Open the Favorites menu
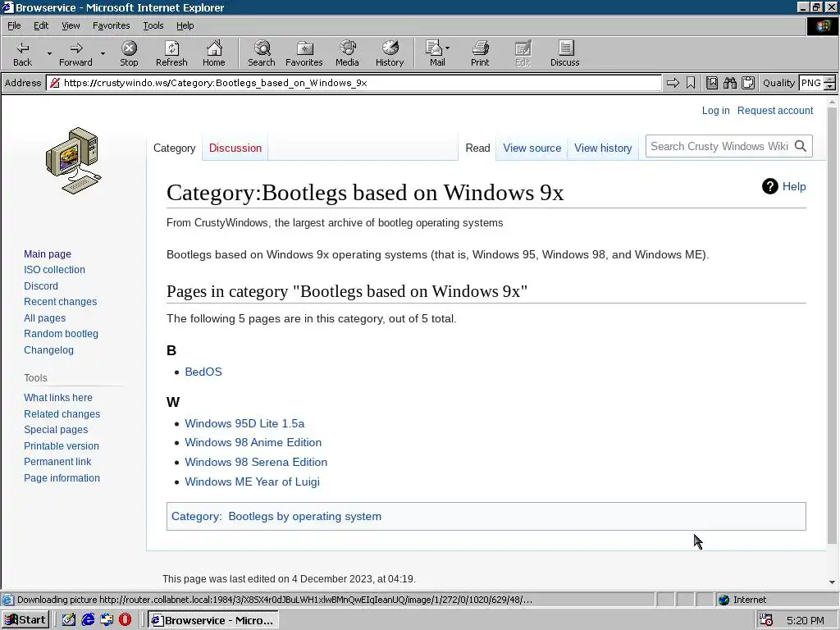The image size is (840, 630). click(x=111, y=25)
